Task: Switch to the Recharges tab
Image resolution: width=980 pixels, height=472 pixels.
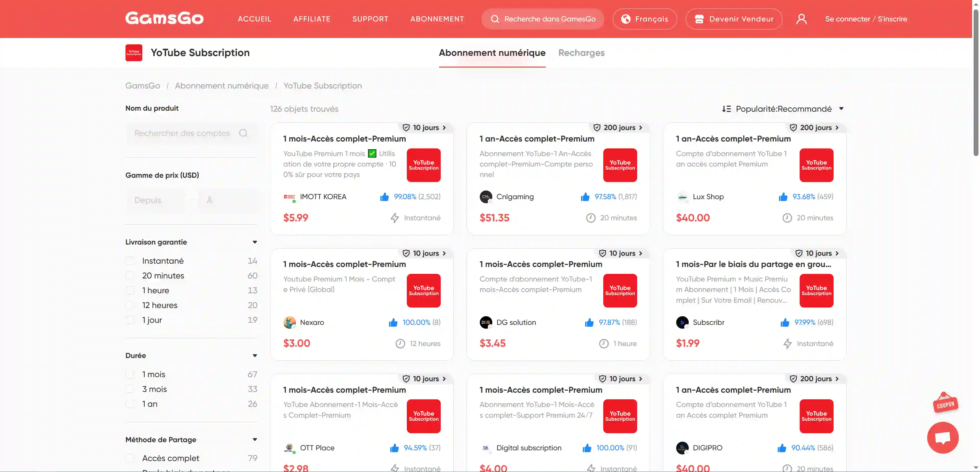Action: point(581,53)
